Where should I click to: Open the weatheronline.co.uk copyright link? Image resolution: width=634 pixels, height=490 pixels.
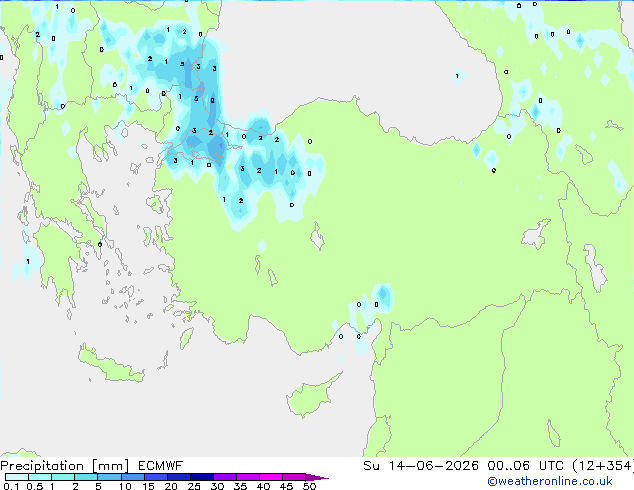(x=550, y=481)
